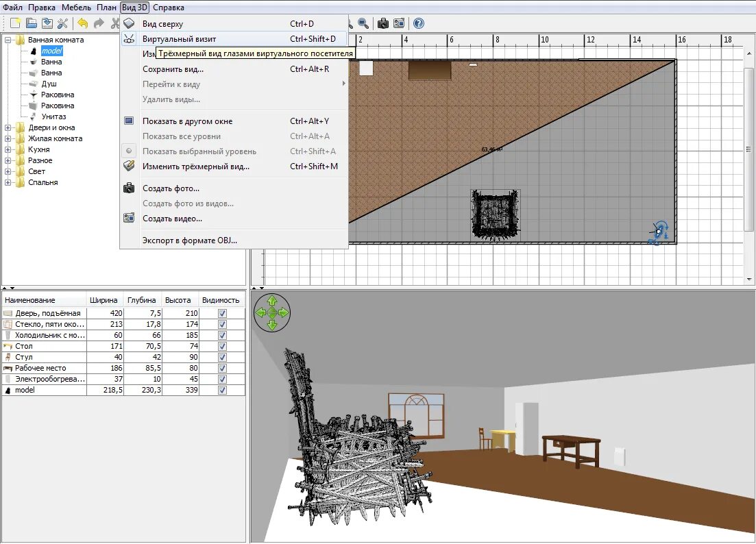Image resolution: width=756 pixels, height=544 pixels.
Task: Open the План menu
Action: coord(106,8)
